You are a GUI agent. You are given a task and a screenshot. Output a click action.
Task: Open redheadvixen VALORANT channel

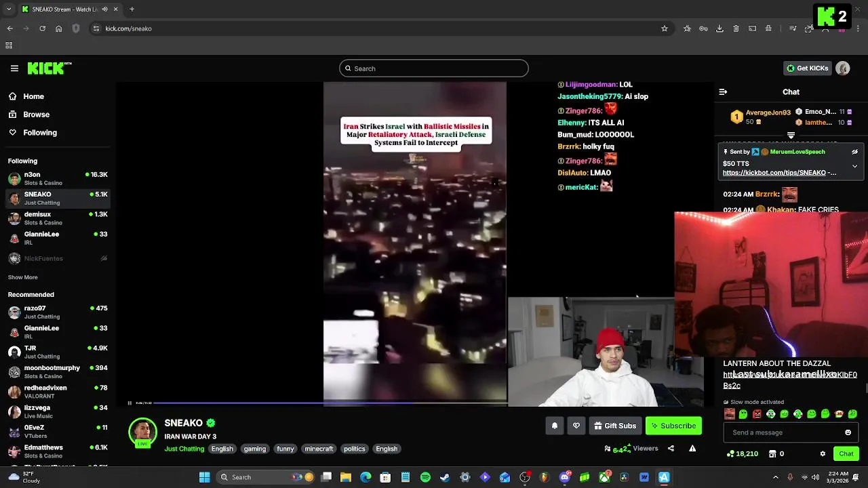[x=58, y=392]
